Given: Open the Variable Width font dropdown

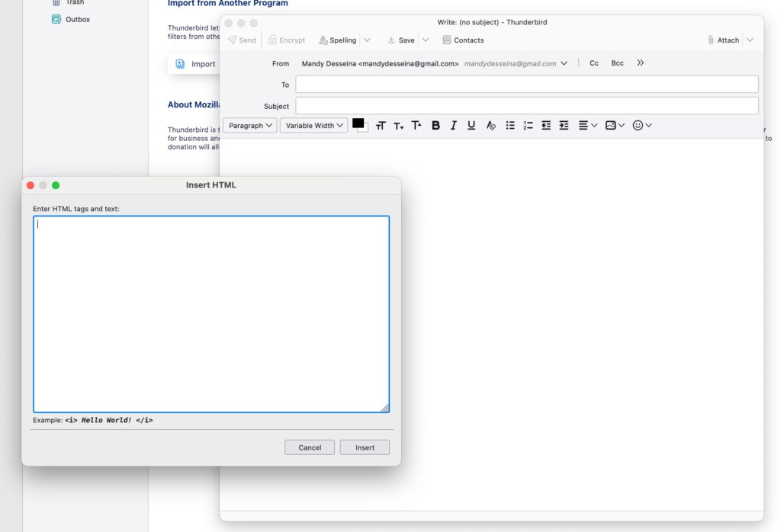Looking at the screenshot, I should coord(313,126).
